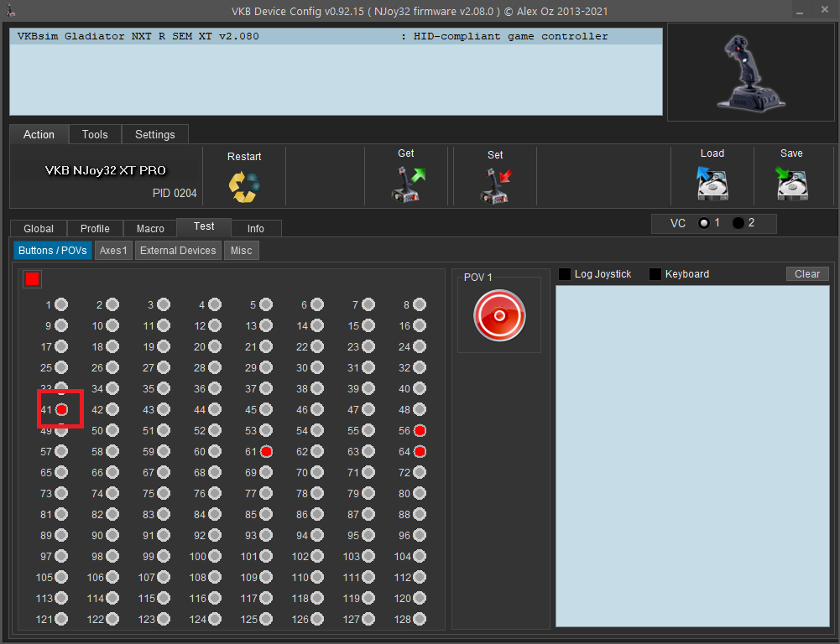Enable the Keyboard checkbox

pos(655,274)
